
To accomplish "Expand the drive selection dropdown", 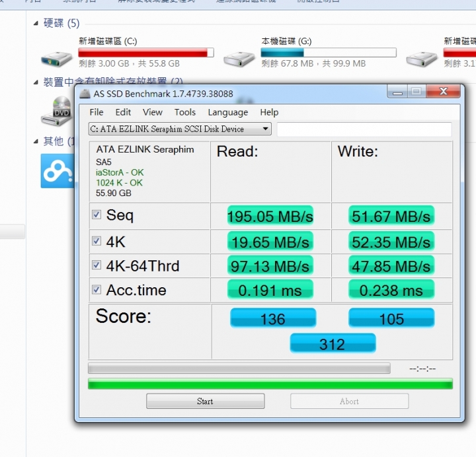I will point(265,129).
